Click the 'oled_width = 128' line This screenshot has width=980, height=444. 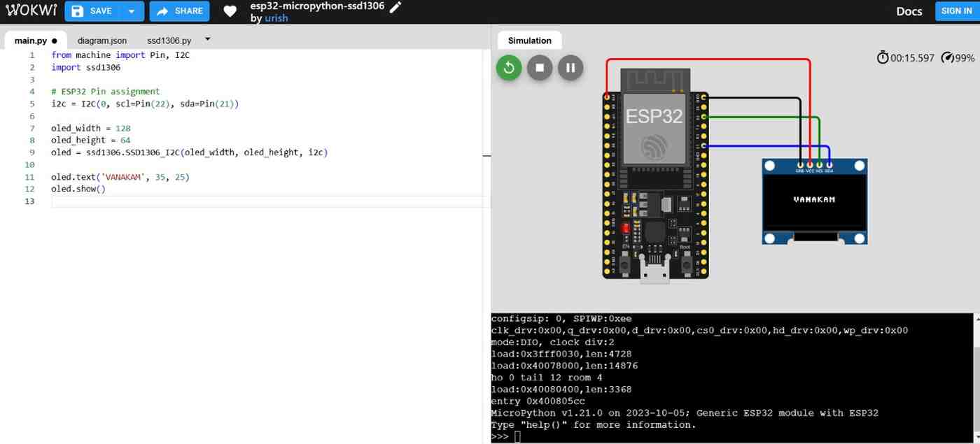point(90,129)
